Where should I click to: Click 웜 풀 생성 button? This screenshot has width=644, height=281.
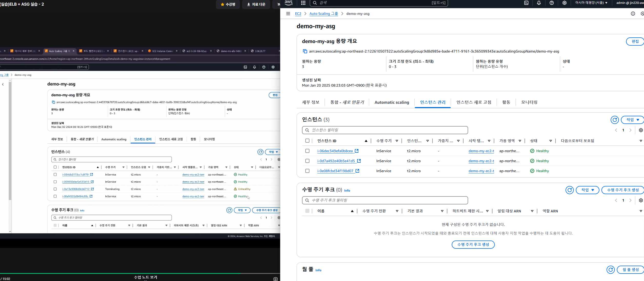pyautogui.click(x=630, y=269)
